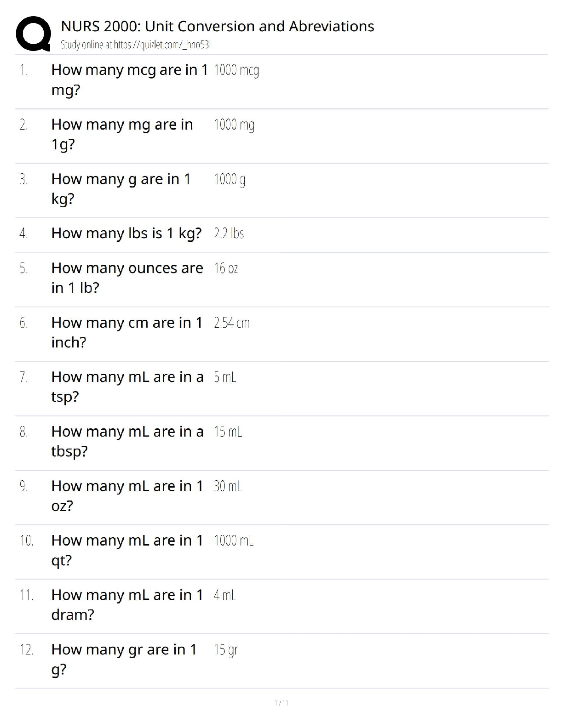Click the answer '15 mL'
563x728 pixels.
pos(228,432)
